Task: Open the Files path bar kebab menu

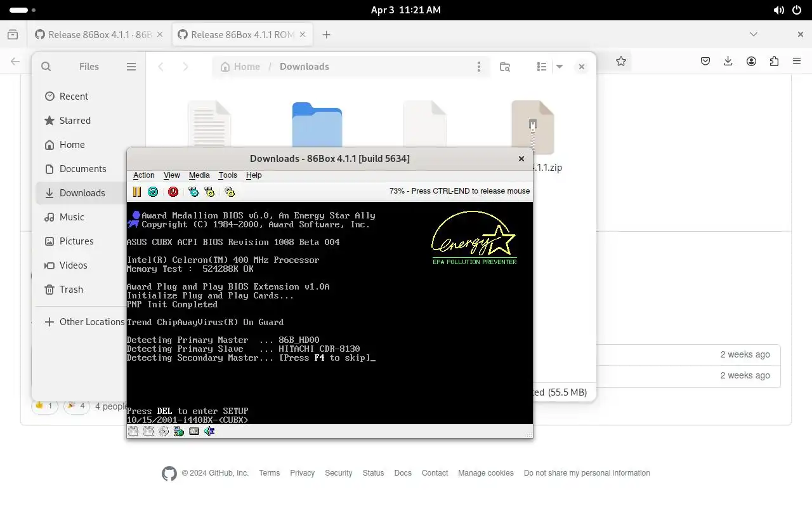Action: coord(478,67)
